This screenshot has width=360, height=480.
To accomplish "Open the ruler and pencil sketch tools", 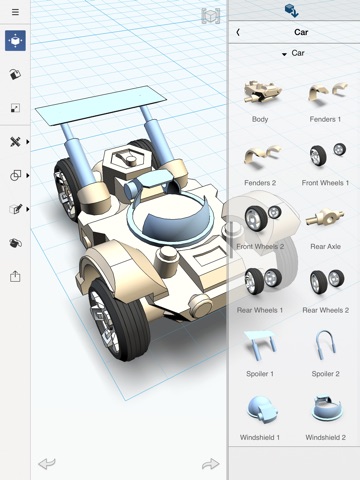I will [x=15, y=142].
